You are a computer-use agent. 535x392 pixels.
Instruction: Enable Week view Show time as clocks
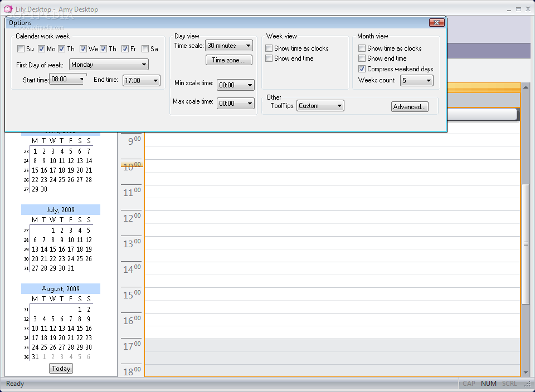pos(269,48)
